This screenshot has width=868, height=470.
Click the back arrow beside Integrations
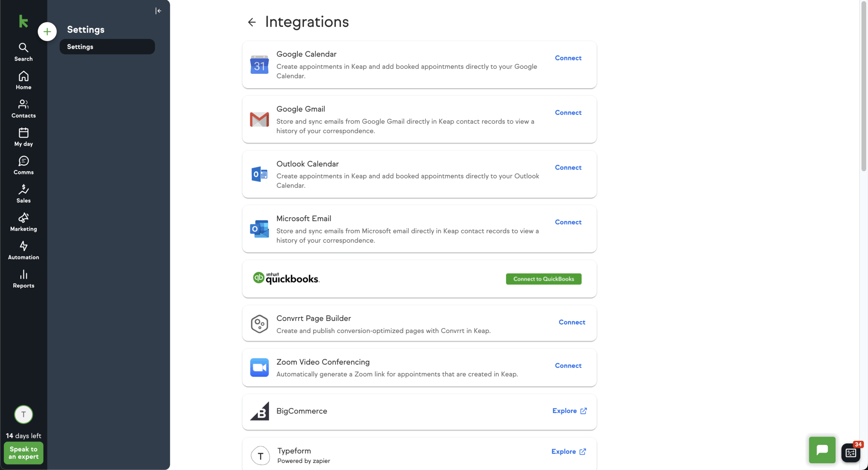(252, 22)
